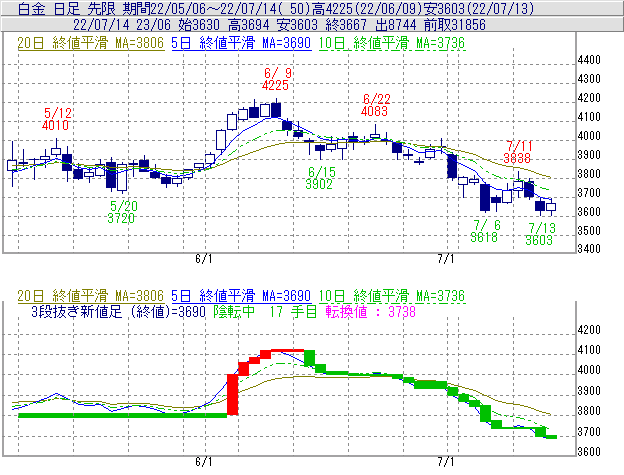
Task: Click the 6/22 4083 peak label
Action: point(375,105)
